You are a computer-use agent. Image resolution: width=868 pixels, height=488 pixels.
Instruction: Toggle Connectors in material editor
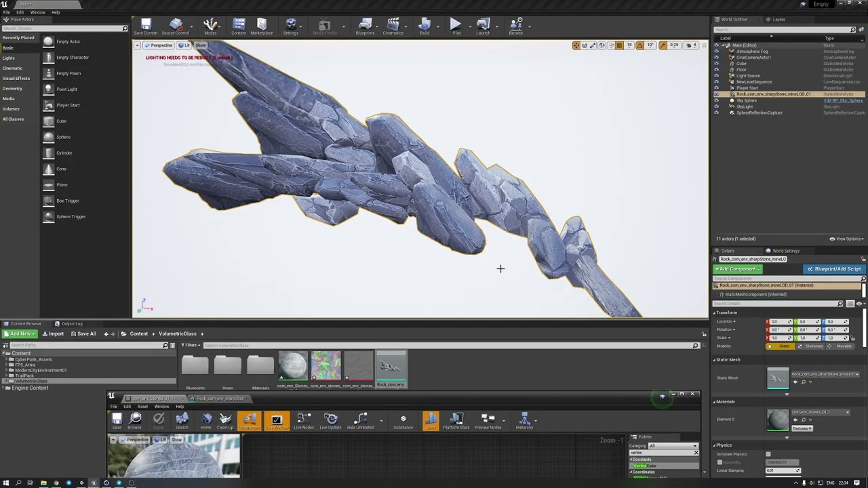click(x=249, y=421)
